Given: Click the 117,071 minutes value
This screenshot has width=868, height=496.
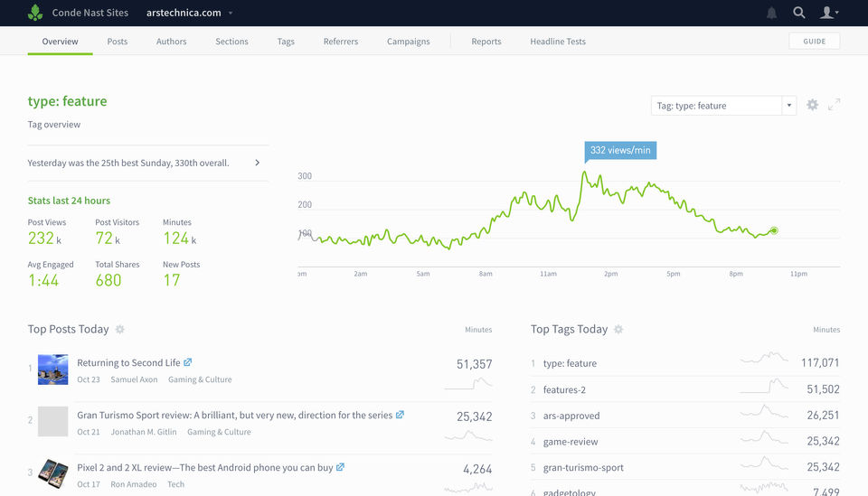Looking at the screenshot, I should point(820,362).
